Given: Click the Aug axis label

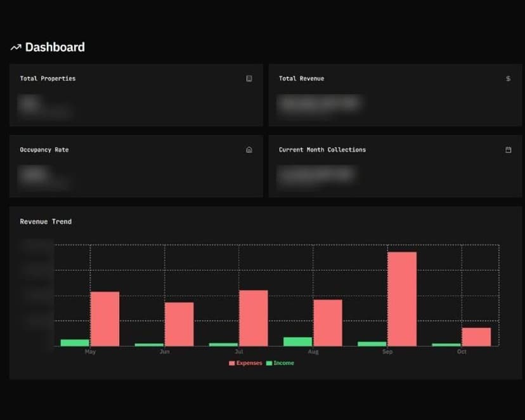Looking at the screenshot, I should (x=313, y=351).
